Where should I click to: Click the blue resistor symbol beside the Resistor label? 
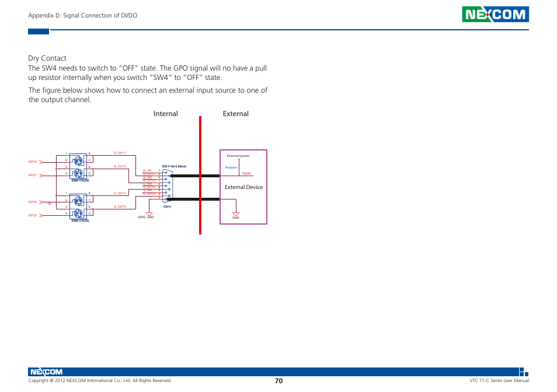[x=239, y=167]
